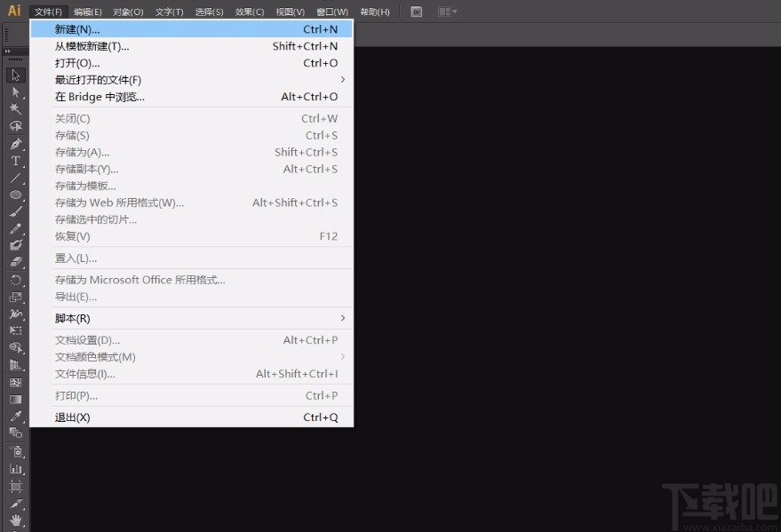Select the Paintbrush tool

pos(15,211)
